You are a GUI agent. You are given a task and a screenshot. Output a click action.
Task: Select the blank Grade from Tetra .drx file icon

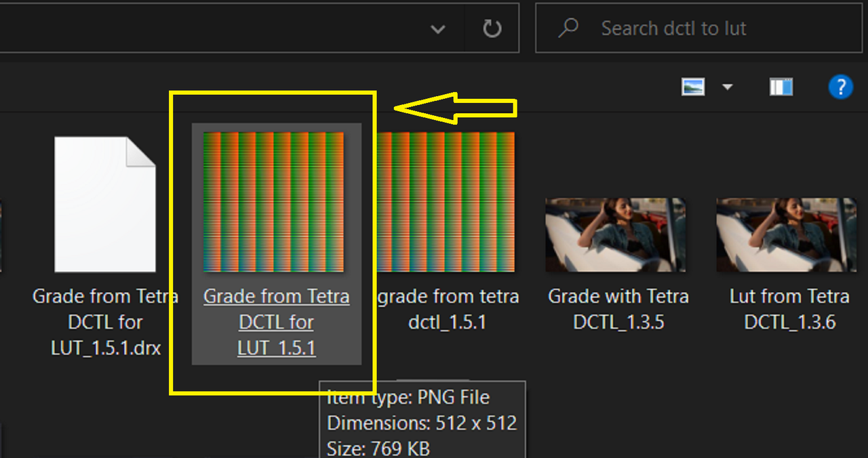[x=105, y=204]
